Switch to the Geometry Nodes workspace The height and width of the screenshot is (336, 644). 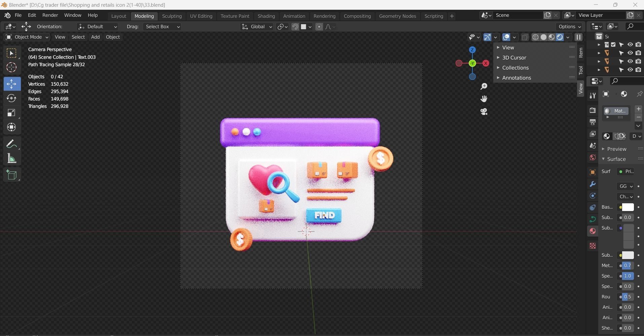click(x=397, y=16)
